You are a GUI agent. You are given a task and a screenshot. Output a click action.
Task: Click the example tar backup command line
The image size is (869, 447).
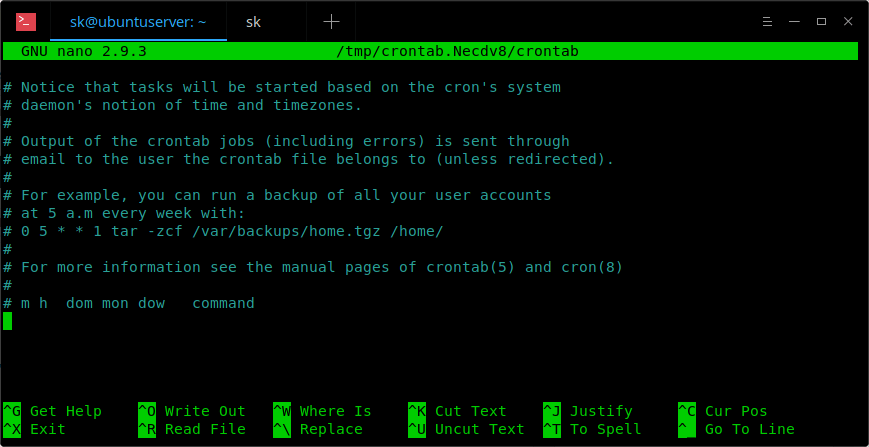pos(223,232)
